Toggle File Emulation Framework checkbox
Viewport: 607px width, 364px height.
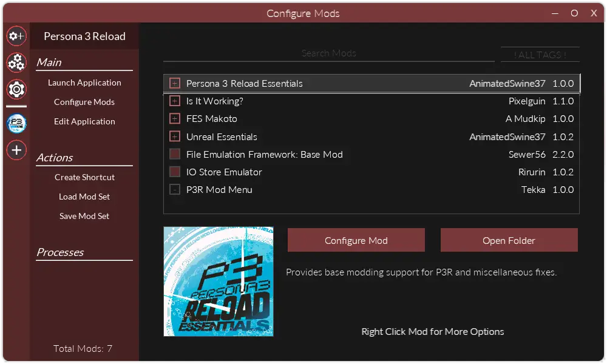point(175,154)
